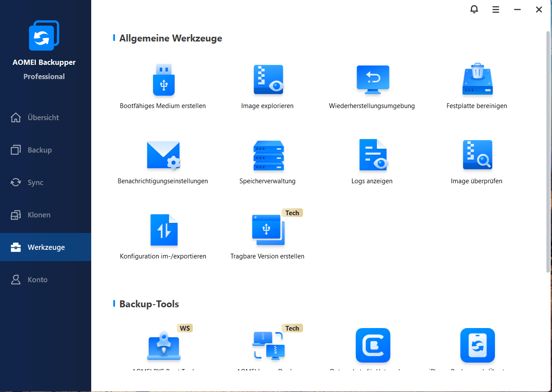
Task: Open the Image überprüfen tool
Action: tap(477, 156)
